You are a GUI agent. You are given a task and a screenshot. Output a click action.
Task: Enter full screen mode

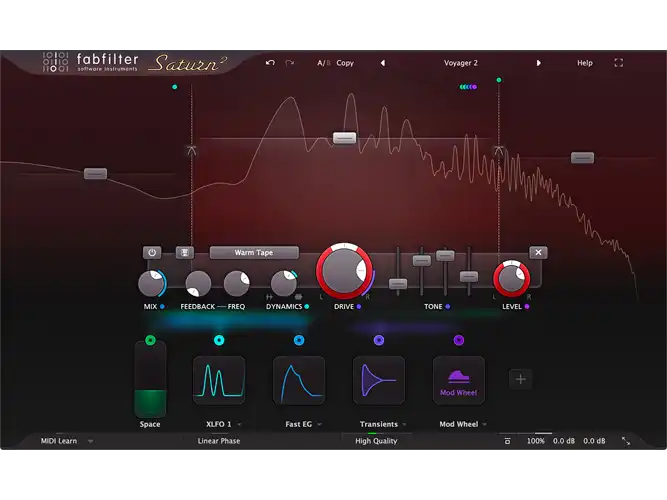click(619, 63)
